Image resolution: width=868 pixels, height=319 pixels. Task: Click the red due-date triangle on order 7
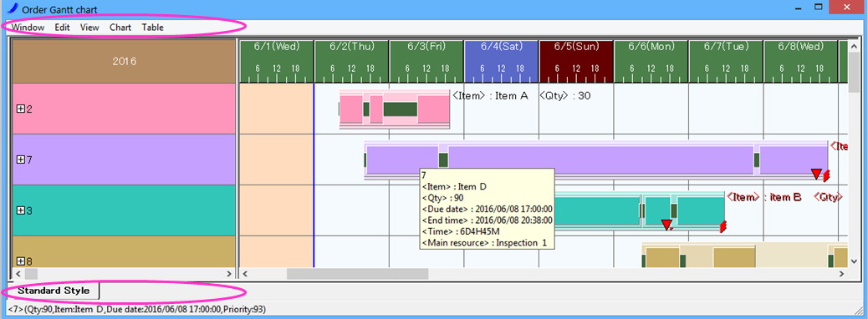pyautogui.click(x=816, y=175)
